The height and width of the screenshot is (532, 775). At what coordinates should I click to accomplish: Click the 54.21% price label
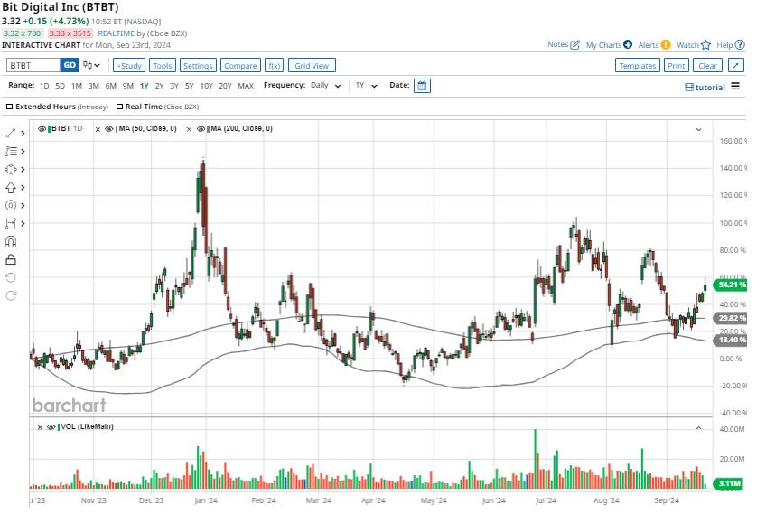(x=731, y=285)
